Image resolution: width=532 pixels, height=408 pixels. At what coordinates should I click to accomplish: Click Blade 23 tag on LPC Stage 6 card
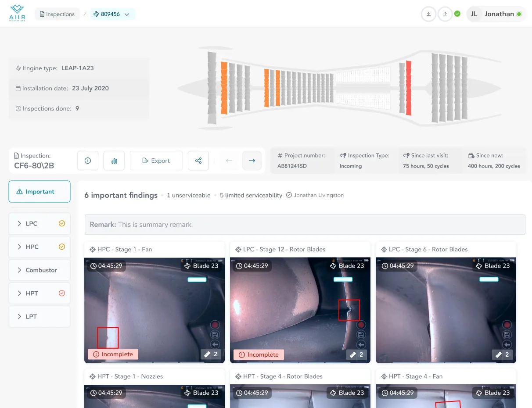point(492,266)
